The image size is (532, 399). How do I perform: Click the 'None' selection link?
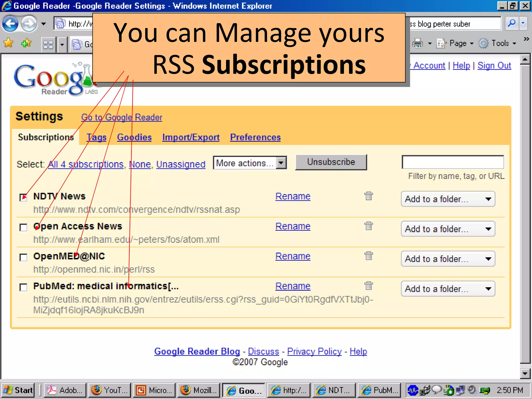pyautogui.click(x=140, y=164)
